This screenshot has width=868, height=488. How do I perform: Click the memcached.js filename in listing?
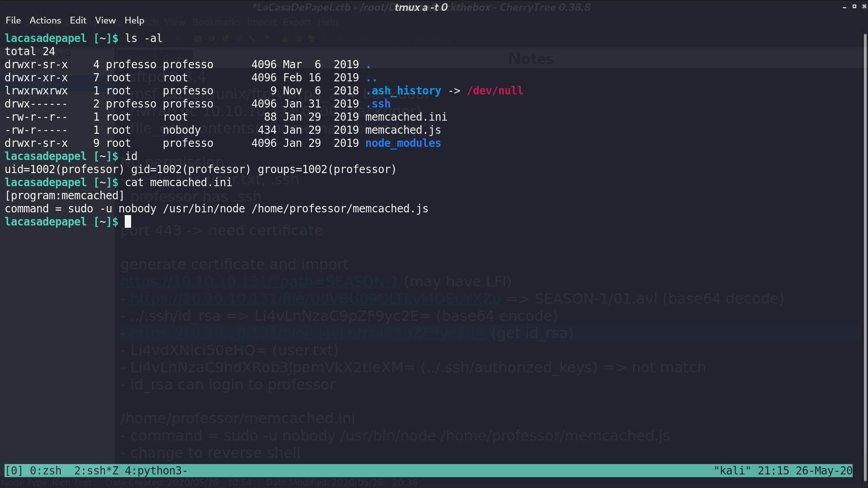[403, 130]
